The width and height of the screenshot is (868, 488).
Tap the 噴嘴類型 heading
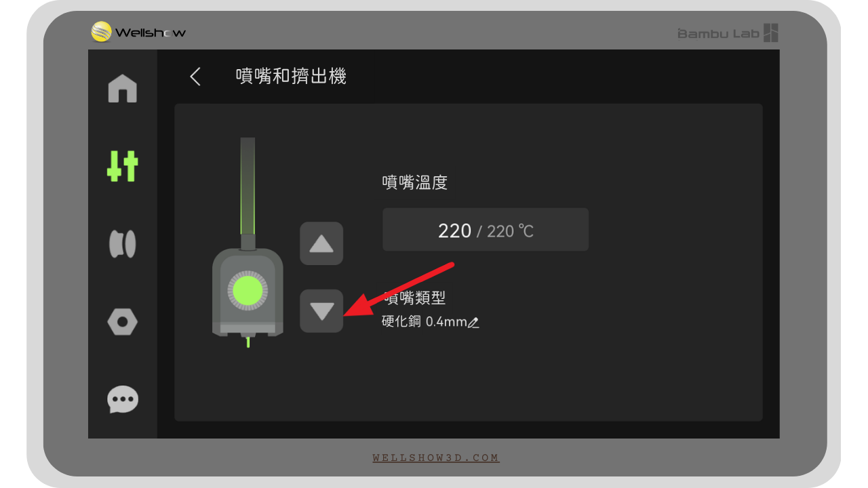point(415,298)
